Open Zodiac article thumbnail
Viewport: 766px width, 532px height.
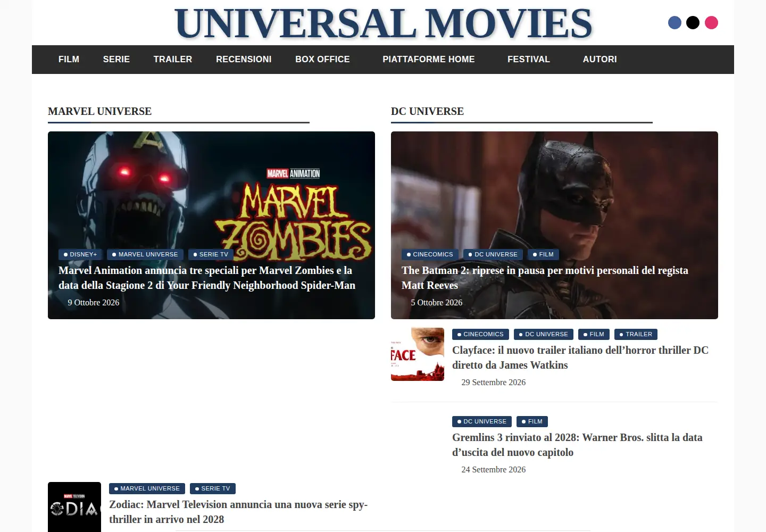pyautogui.click(x=74, y=507)
